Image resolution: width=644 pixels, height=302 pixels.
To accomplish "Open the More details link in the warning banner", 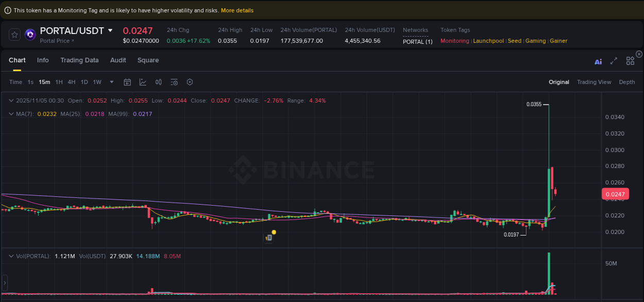I will point(236,10).
